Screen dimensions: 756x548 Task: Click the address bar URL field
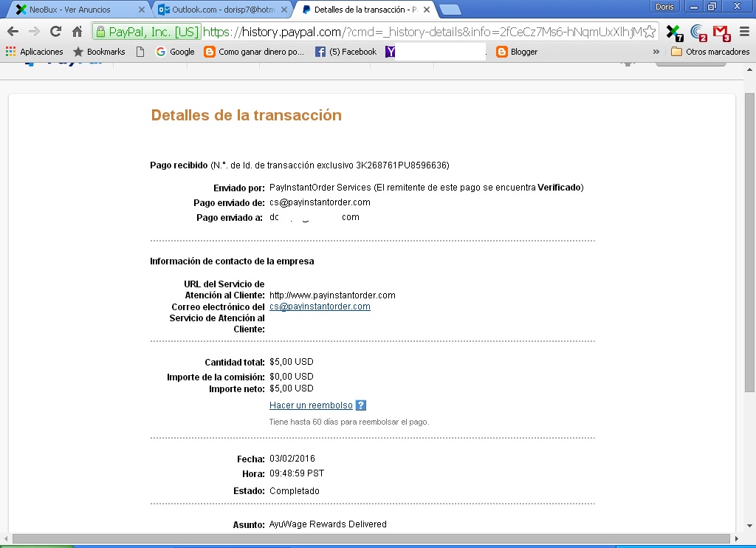pos(423,32)
